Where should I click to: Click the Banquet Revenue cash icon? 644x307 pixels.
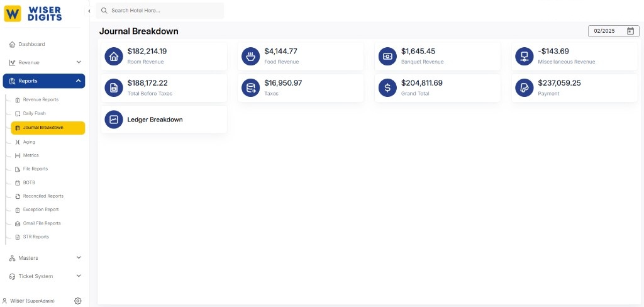[x=387, y=56]
